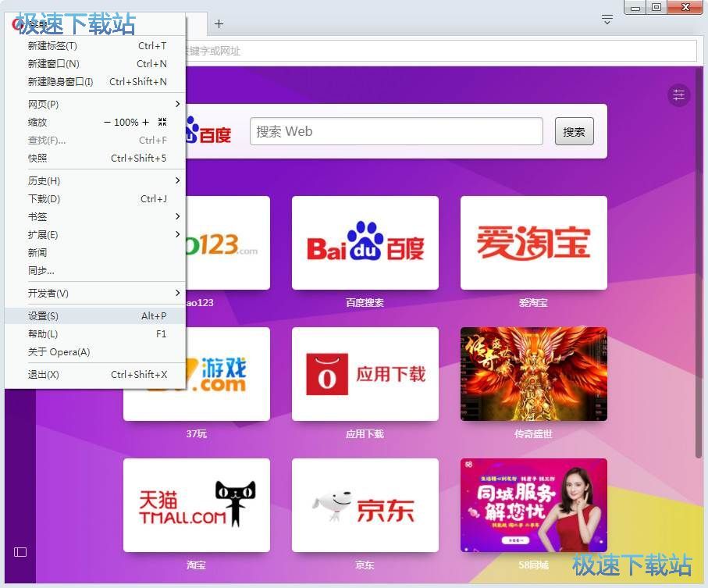Click the 传奇盛世 caption text

pos(533,434)
